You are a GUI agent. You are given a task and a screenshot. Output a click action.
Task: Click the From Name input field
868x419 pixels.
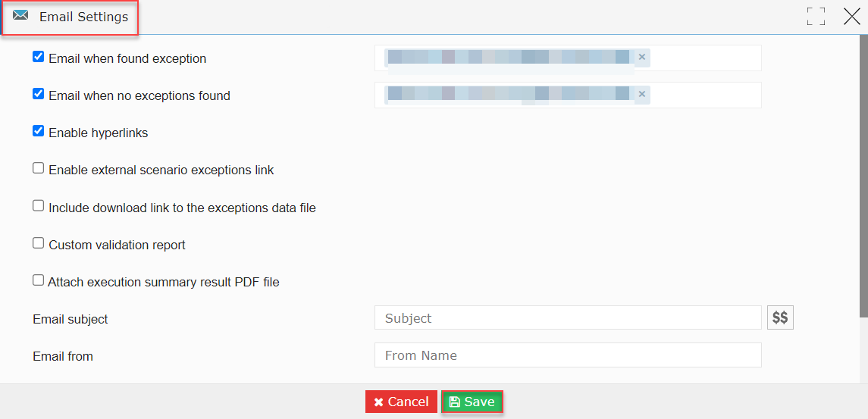(568, 355)
